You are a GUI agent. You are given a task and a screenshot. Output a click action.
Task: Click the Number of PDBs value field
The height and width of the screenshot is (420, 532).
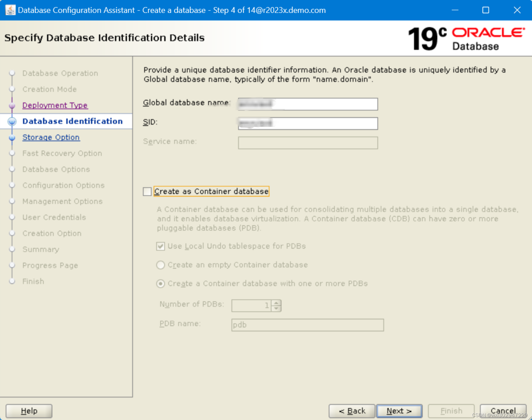[251, 306]
